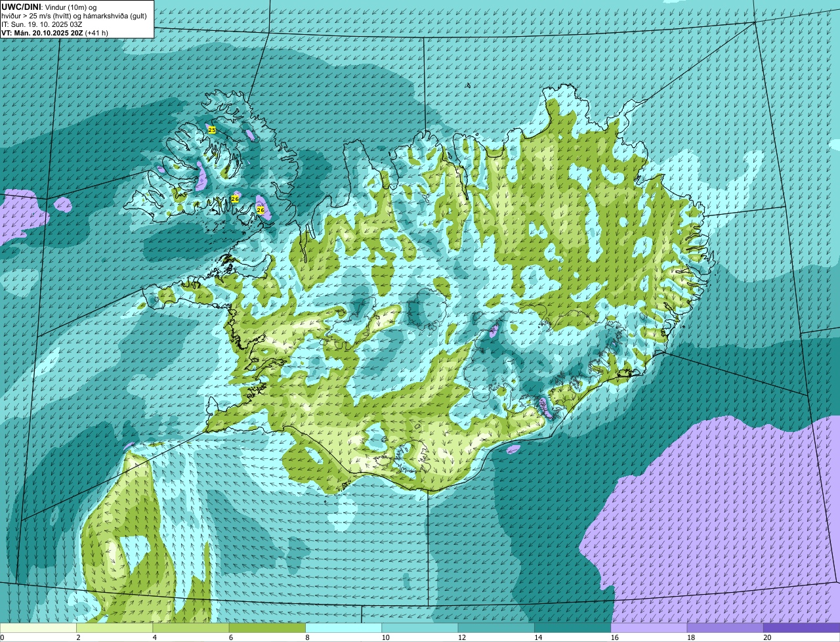Click the legend tick label '14'
This screenshot has height=642, width=840.
point(538,637)
